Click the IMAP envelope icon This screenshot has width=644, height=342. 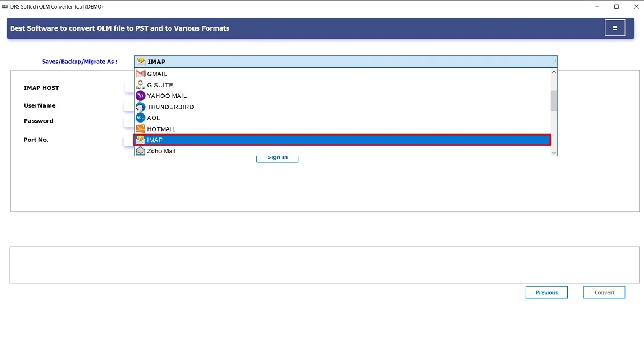[140, 140]
